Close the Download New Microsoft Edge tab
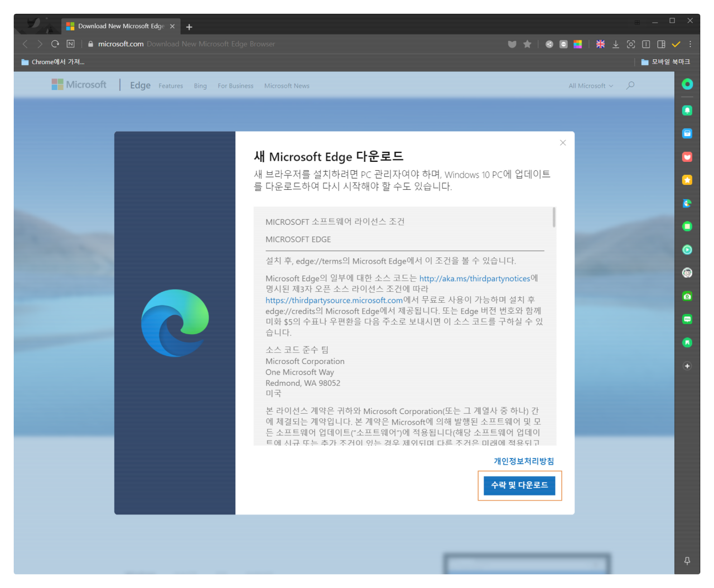 pyautogui.click(x=172, y=26)
